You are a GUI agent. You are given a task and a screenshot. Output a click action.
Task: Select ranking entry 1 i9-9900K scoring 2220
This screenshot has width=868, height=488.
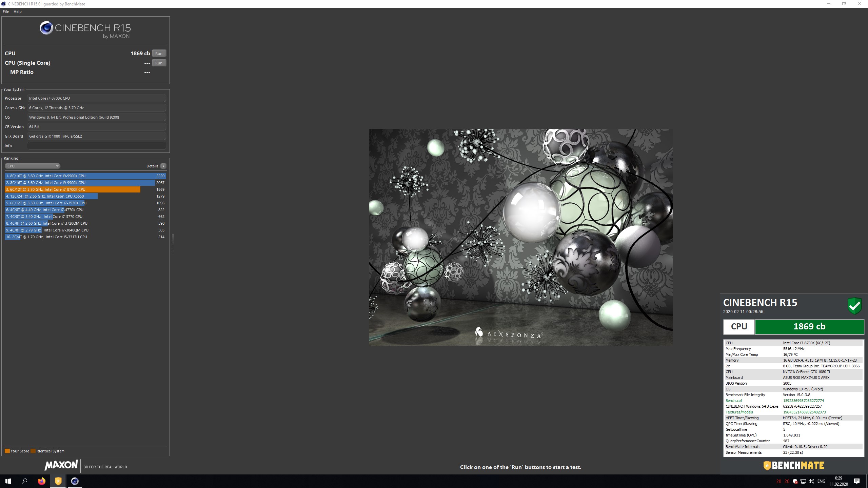(x=85, y=176)
